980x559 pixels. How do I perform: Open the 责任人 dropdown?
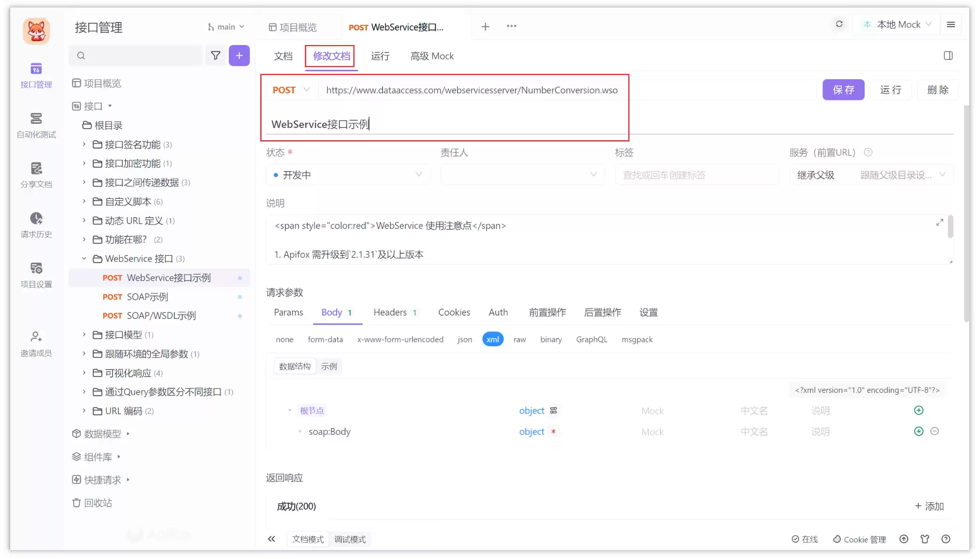522,175
